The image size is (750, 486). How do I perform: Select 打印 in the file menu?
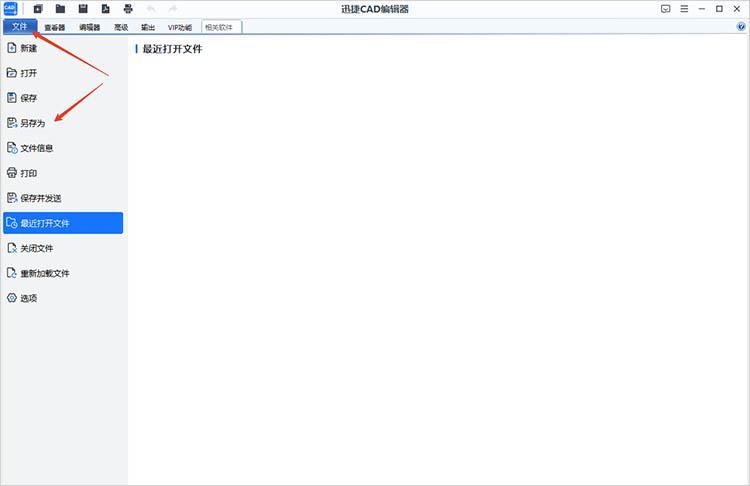(x=63, y=173)
